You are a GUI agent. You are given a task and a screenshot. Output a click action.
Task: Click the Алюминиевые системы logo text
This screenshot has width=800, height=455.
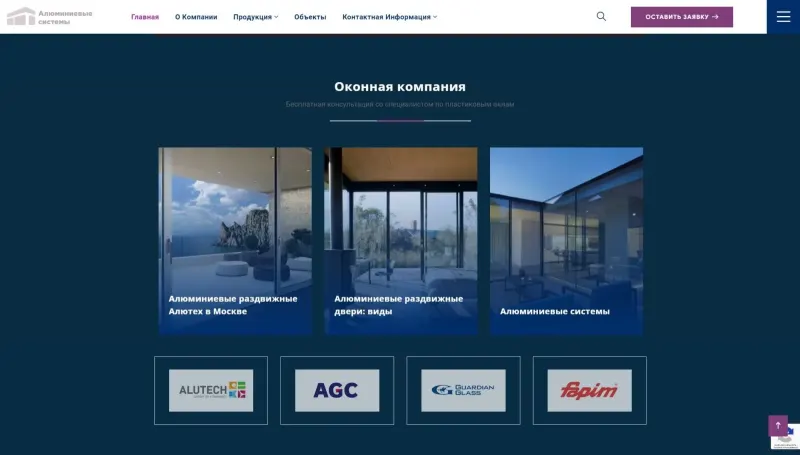click(65, 17)
